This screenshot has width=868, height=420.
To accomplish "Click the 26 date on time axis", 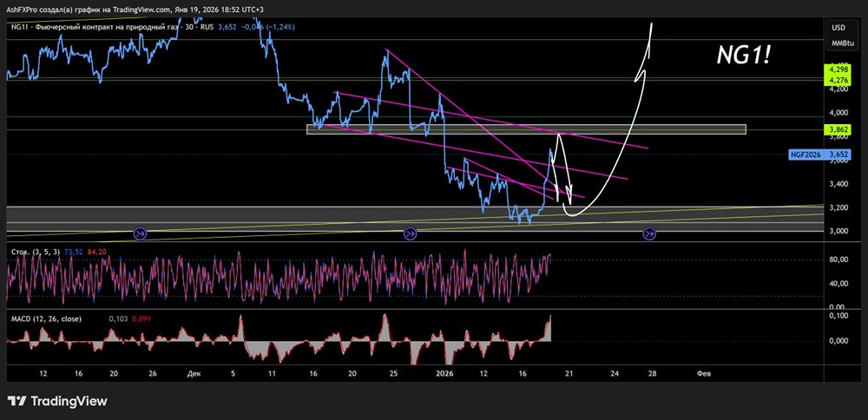I will coord(153,373).
